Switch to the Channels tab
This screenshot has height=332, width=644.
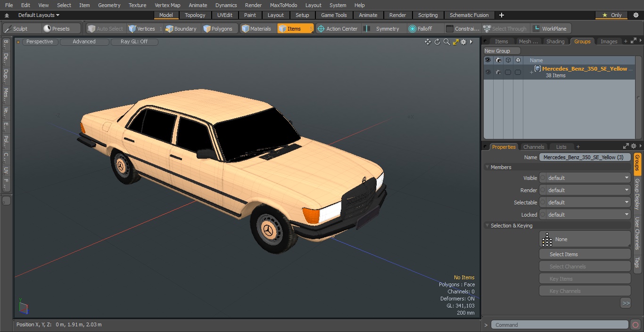point(534,147)
